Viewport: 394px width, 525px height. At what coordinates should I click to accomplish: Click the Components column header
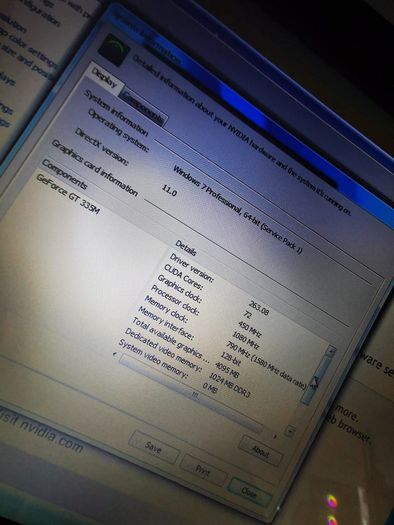click(65, 174)
